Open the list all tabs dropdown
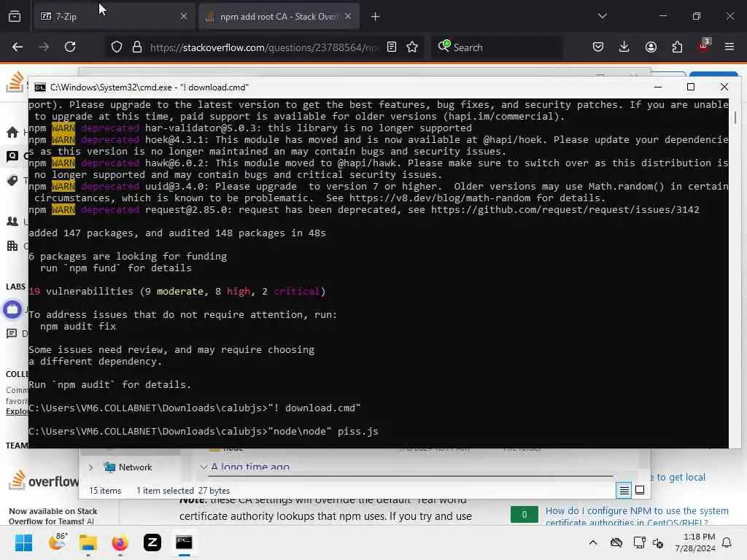This screenshot has width=747, height=560. pos(603,16)
